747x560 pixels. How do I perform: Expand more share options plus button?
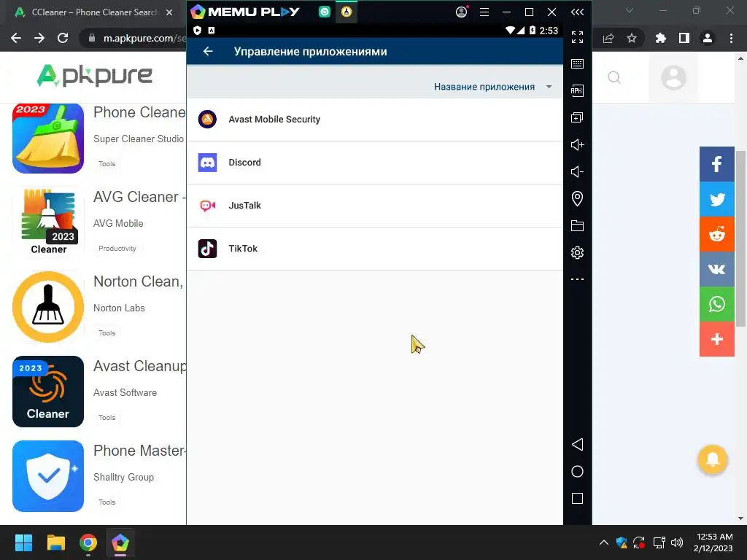pyautogui.click(x=716, y=339)
